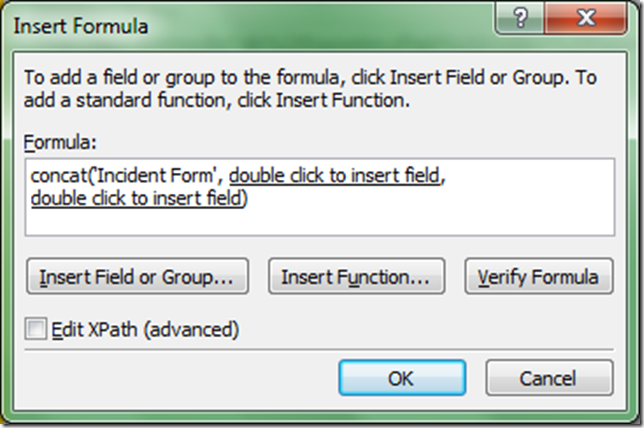This screenshot has height=428, width=644.
Task: Click the comma after 'Incident Form' in formula
Action: [x=222, y=177]
